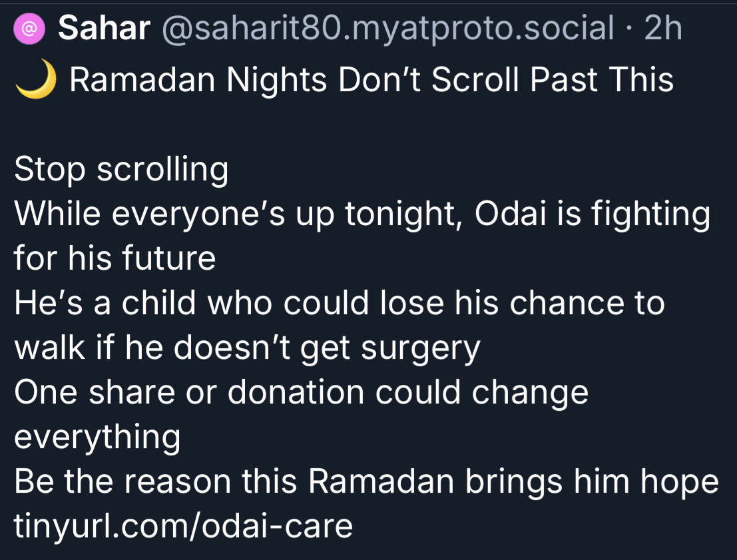Click Sahar's pink profile avatar icon
737x560 pixels.
point(29,29)
